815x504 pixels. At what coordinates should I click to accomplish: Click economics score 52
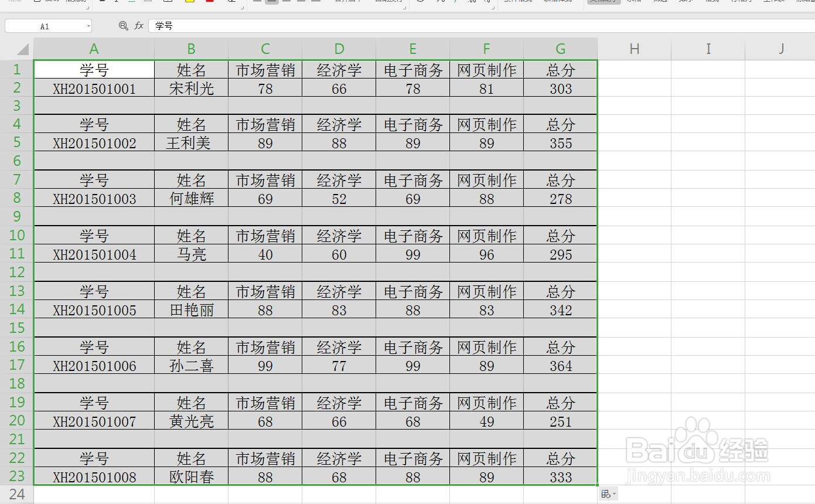tap(339, 199)
